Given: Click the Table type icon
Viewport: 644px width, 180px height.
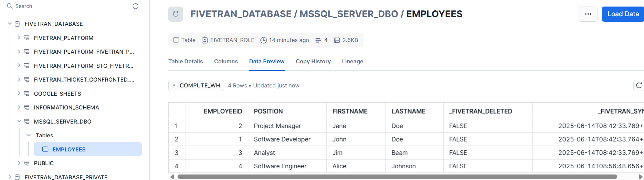Looking at the screenshot, I should (x=176, y=40).
